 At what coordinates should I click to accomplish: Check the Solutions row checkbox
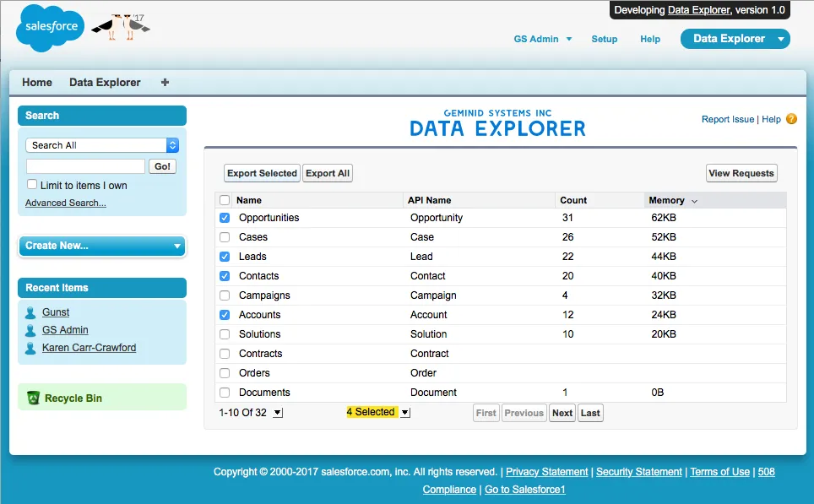click(225, 334)
